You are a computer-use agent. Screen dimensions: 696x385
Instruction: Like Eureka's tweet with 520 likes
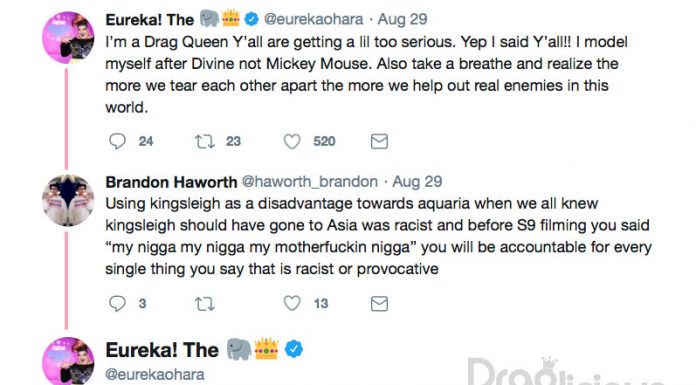click(x=292, y=141)
